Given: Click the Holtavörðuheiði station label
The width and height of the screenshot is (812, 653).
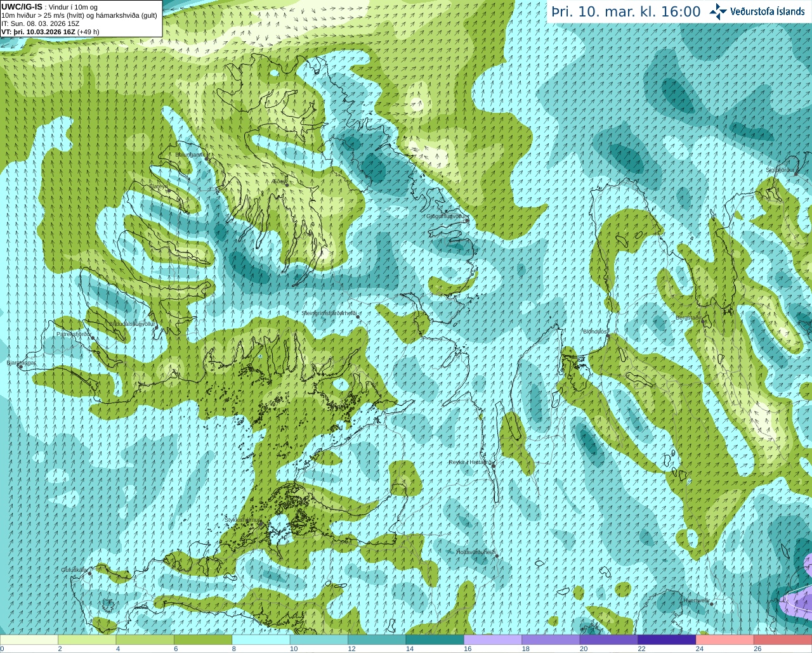Looking at the screenshot, I should pos(476,552).
